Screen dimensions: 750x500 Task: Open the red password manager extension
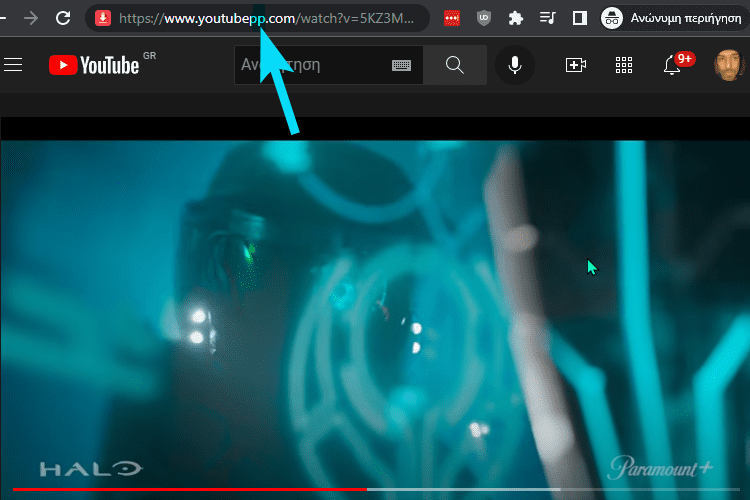coord(452,18)
